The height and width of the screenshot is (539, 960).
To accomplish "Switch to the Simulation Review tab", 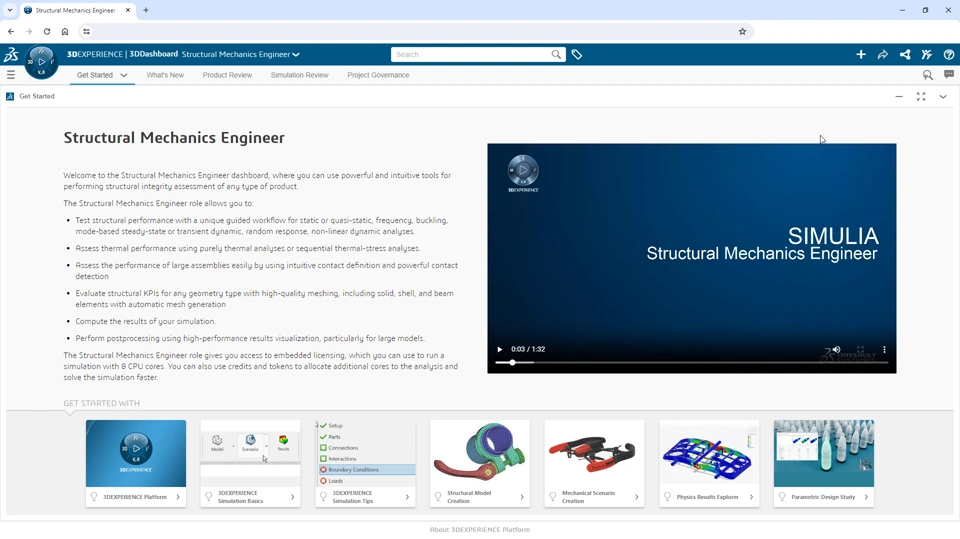I will pyautogui.click(x=299, y=75).
